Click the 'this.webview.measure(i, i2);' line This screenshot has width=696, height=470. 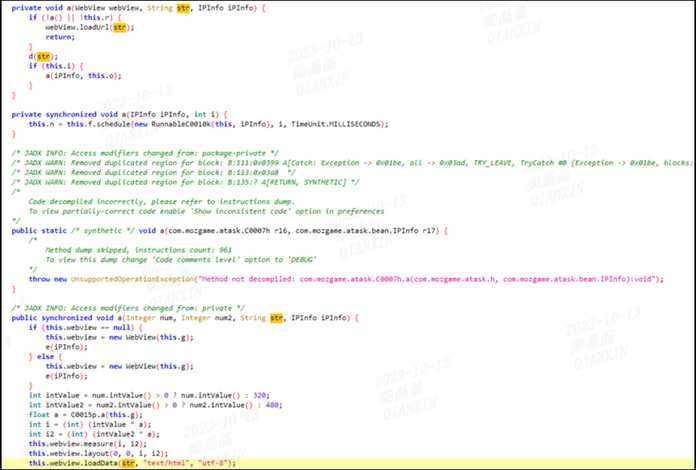pyautogui.click(x=87, y=444)
